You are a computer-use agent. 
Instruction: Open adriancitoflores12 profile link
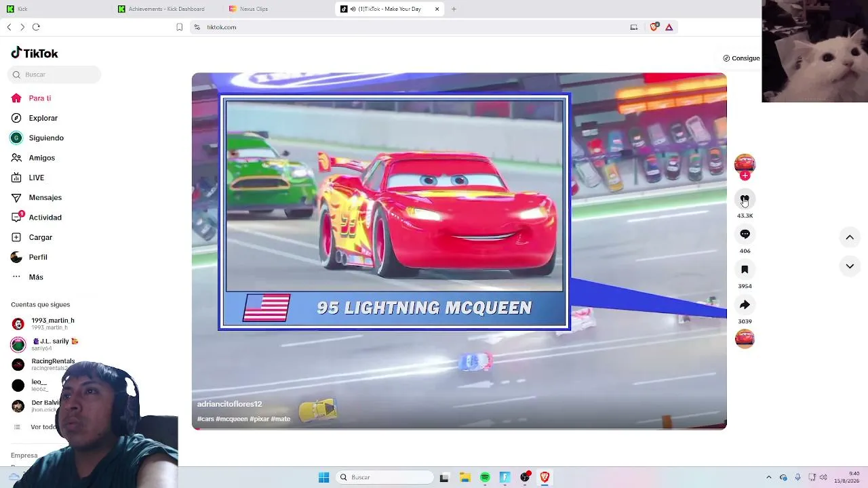point(229,404)
